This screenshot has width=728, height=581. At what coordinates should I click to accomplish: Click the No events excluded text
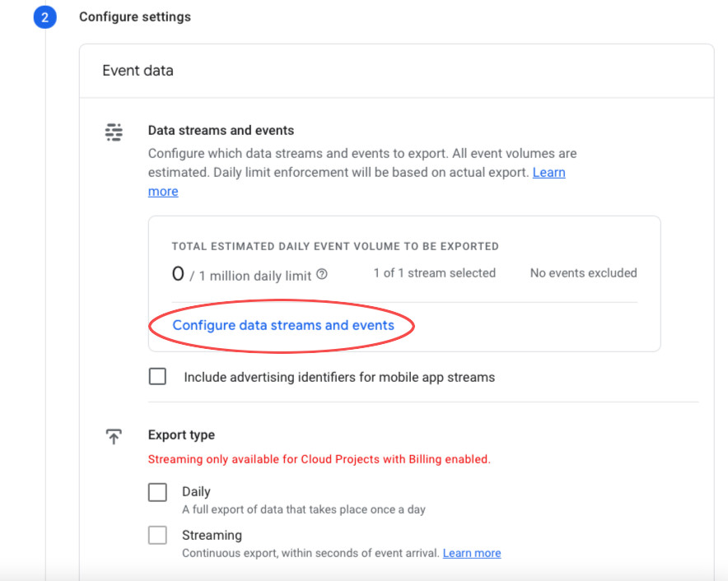(584, 273)
